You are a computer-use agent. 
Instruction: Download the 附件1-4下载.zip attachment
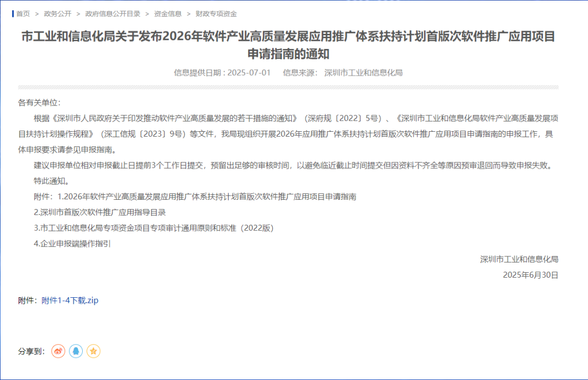[x=70, y=301]
